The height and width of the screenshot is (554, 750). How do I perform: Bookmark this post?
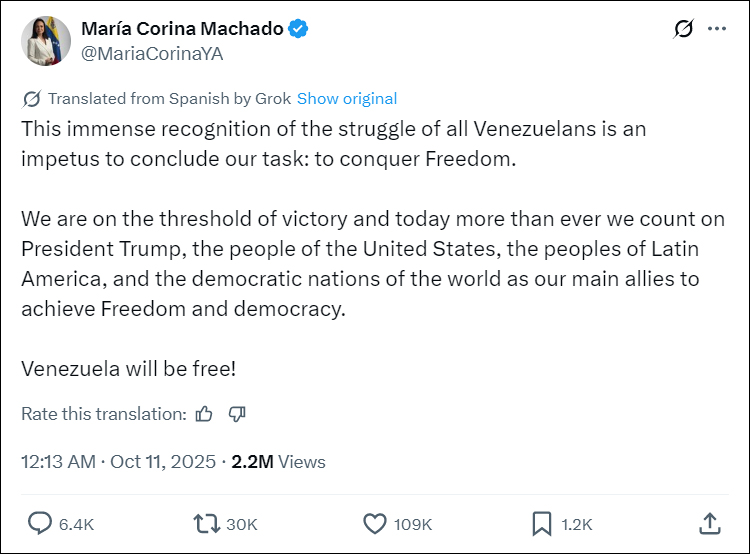tap(541, 523)
